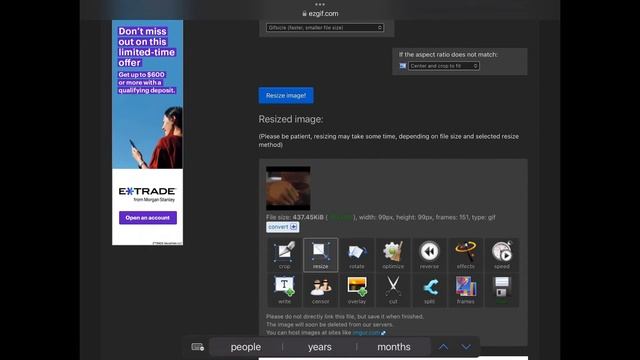This screenshot has width=640, height=360.
Task: Choose the 'people' word suggestion
Action: [x=246, y=347]
